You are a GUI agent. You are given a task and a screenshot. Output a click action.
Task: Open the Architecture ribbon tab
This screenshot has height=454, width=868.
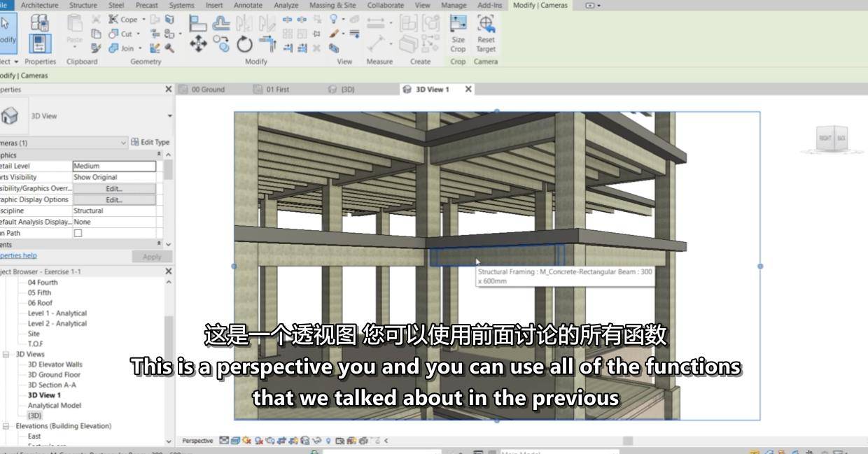pos(40,5)
